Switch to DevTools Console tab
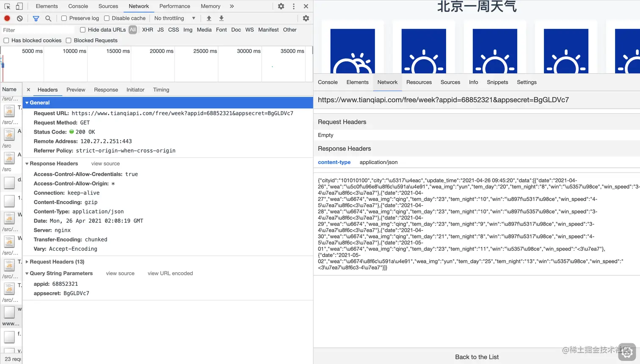640x364 pixels. (78, 6)
